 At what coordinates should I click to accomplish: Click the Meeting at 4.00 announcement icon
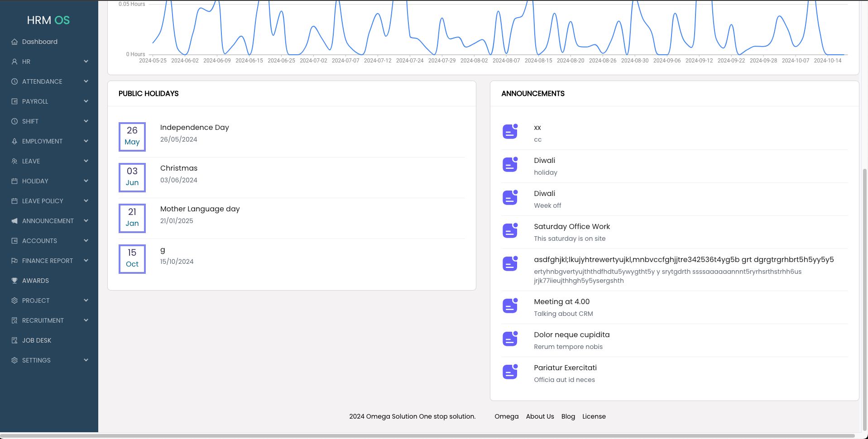tap(510, 306)
